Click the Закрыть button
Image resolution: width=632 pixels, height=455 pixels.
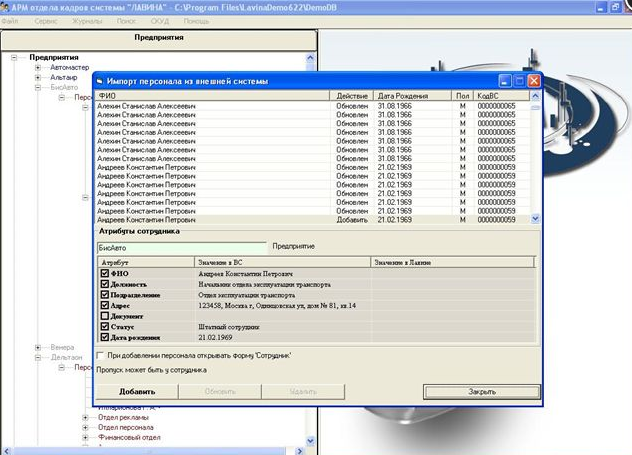tap(482, 391)
